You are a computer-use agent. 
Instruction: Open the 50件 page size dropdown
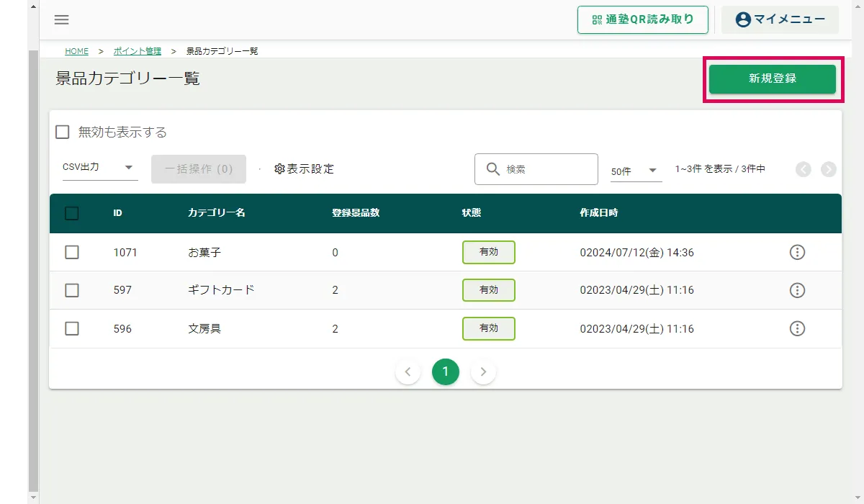tap(635, 171)
